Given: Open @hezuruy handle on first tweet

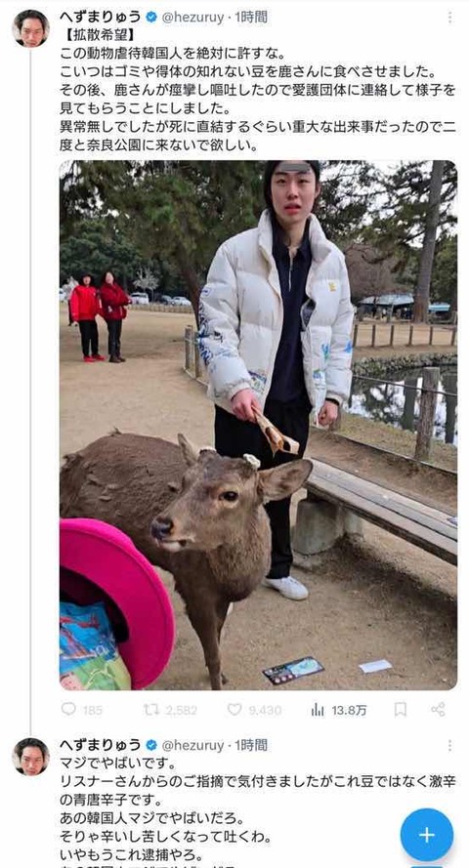Looking at the screenshot, I should point(192,18).
